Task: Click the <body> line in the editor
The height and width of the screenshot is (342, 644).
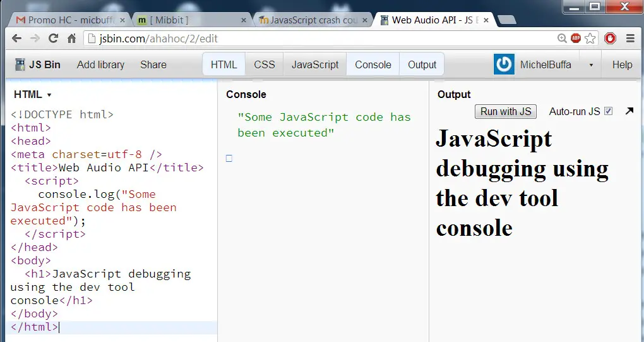Action: point(31,260)
